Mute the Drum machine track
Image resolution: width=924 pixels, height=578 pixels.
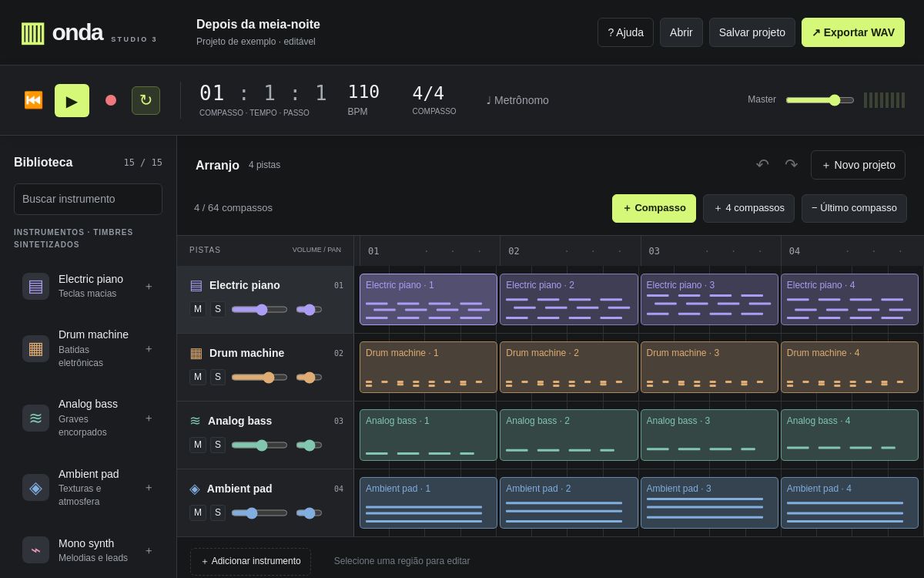tap(198, 377)
